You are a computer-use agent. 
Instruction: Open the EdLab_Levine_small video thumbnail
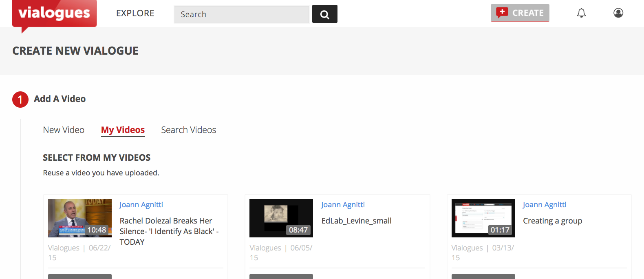click(281, 218)
